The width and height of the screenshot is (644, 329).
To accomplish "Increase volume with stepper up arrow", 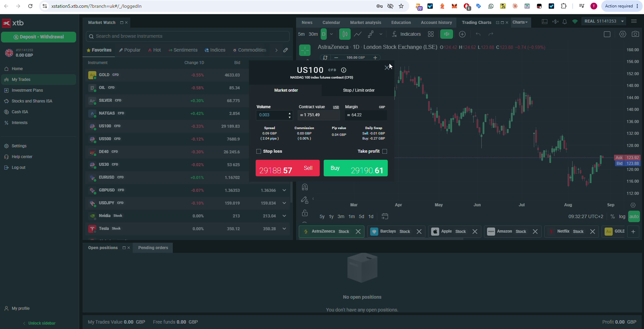I will [x=290, y=113].
